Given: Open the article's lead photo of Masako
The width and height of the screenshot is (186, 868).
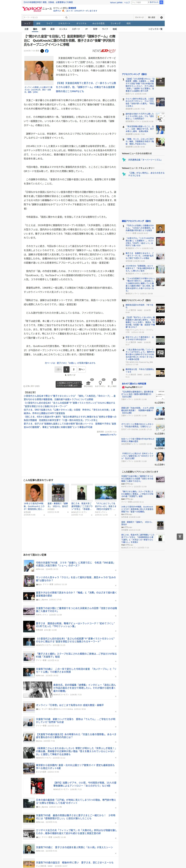Looking at the screenshot, I should [39, 70].
